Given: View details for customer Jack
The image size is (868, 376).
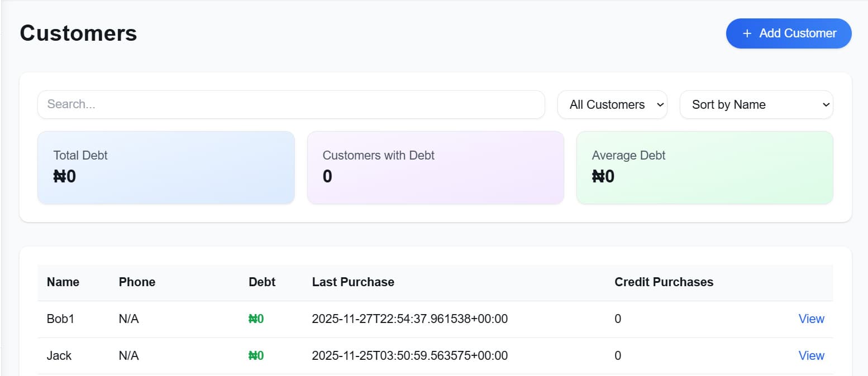Looking at the screenshot, I should (x=811, y=355).
